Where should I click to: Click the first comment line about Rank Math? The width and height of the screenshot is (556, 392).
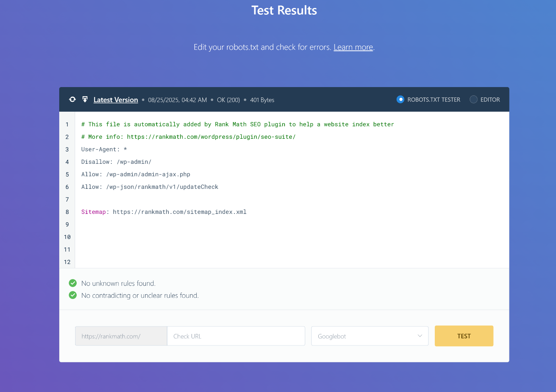point(238,124)
